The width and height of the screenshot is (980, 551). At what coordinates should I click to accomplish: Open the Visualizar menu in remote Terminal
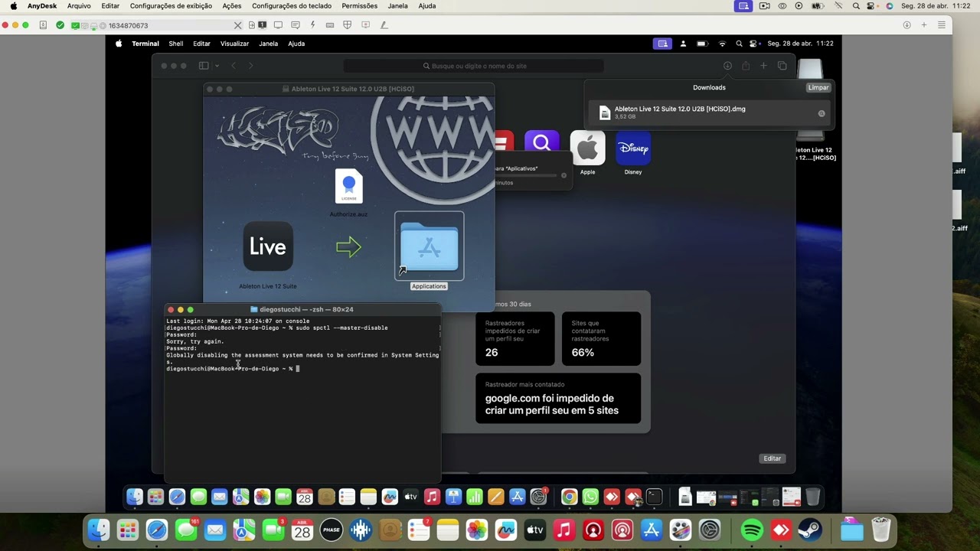click(234, 44)
